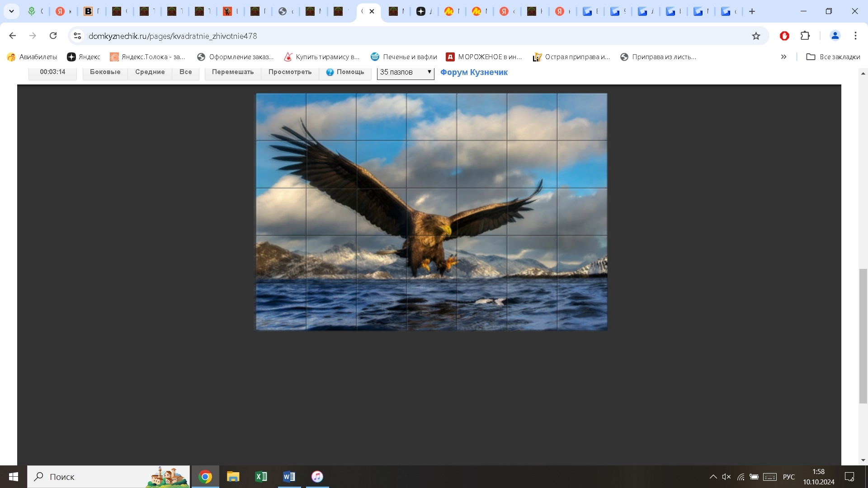Bookmark this page with the star icon
The width and height of the screenshot is (868, 488).
click(x=756, y=36)
